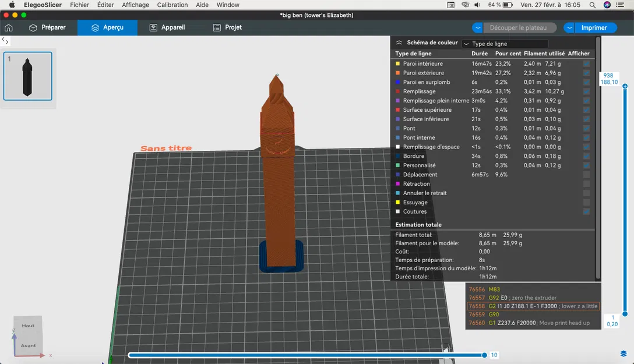Screen dimensions: 634x364
Task: Click the battery status icon
Action: pos(508,5)
